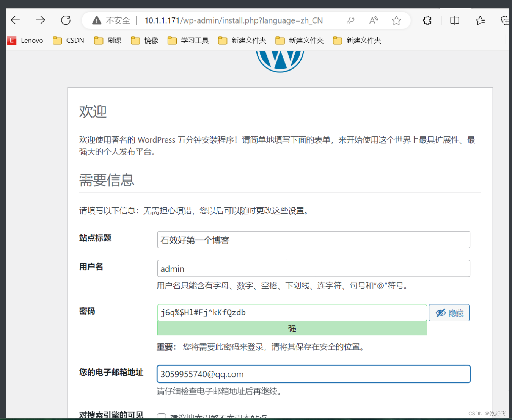Click the 站点标题 site title field
Viewport: 512px width, 420px height.
[314, 240]
